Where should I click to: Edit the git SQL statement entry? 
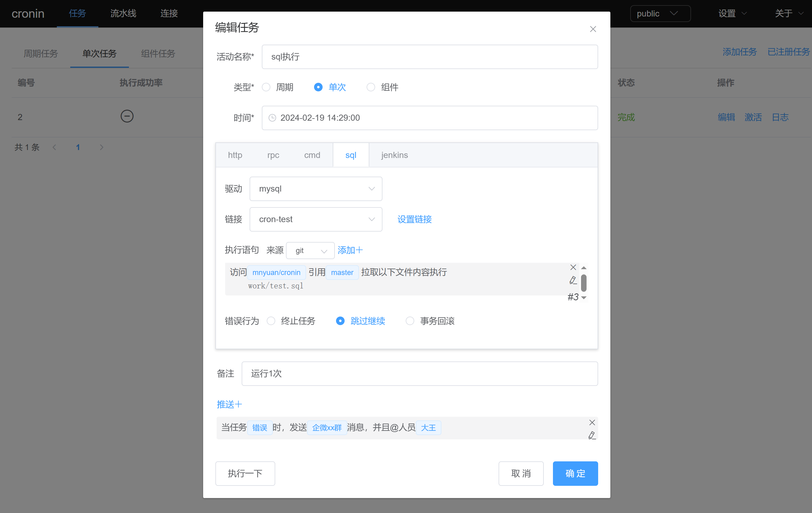573,280
